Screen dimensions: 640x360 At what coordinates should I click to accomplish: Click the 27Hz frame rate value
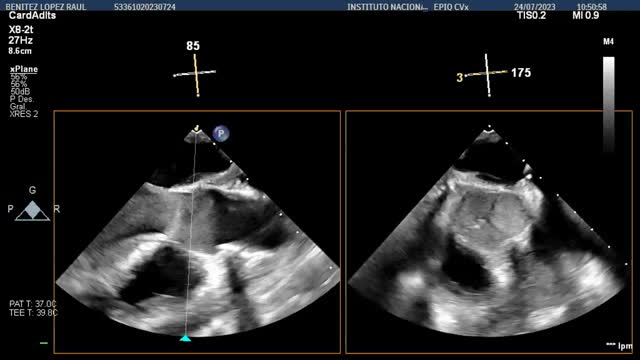(x=20, y=40)
